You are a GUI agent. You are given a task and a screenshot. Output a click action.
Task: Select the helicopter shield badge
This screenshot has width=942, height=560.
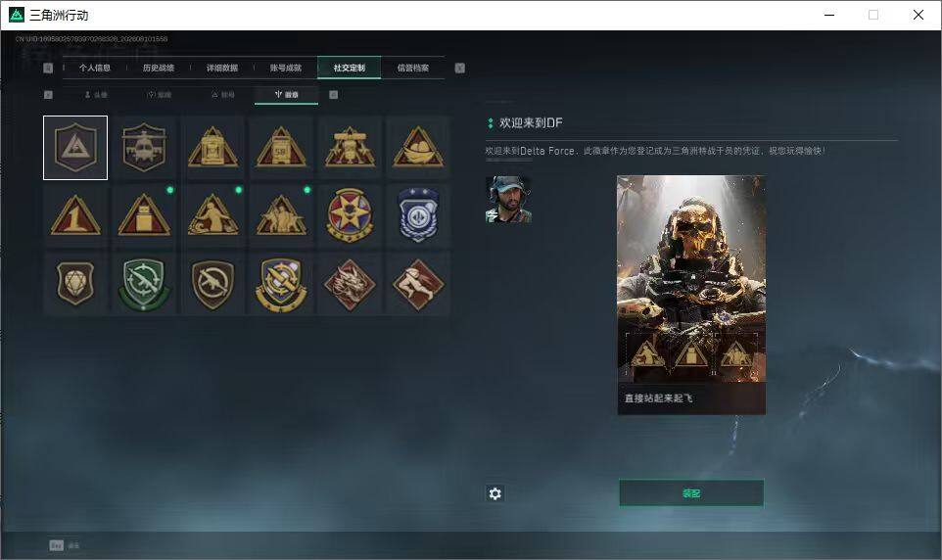tap(144, 148)
